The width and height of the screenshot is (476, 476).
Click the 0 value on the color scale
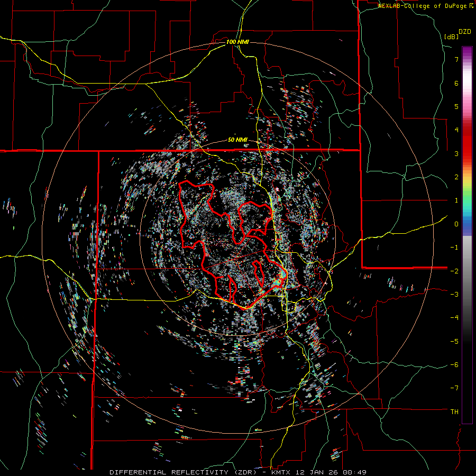(456, 224)
